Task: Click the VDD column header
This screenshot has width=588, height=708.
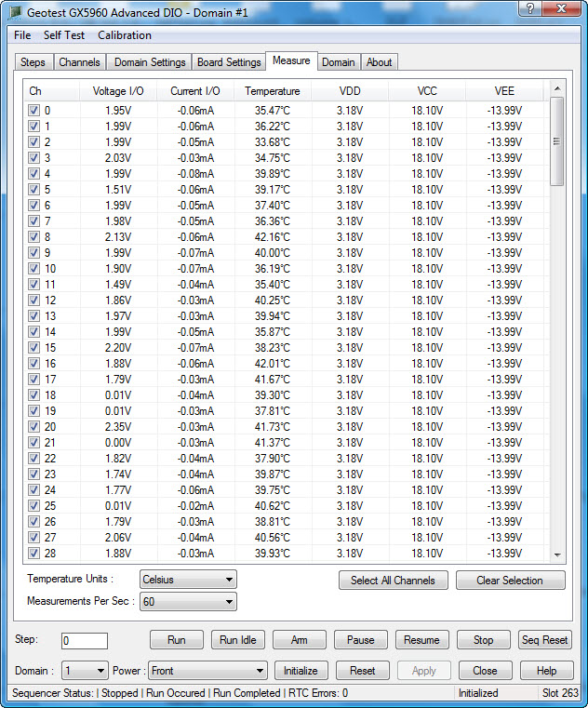Action: [350, 91]
